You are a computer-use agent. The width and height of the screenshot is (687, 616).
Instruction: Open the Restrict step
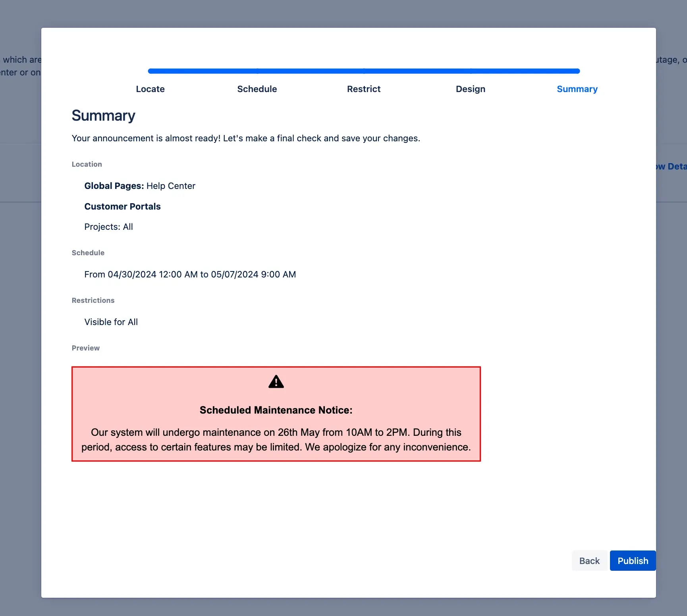[363, 89]
